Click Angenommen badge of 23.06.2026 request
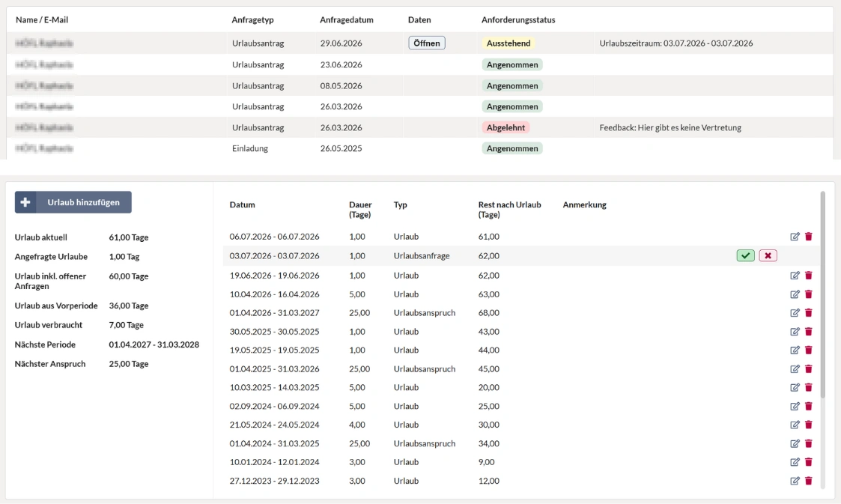The image size is (841, 504). pos(512,65)
